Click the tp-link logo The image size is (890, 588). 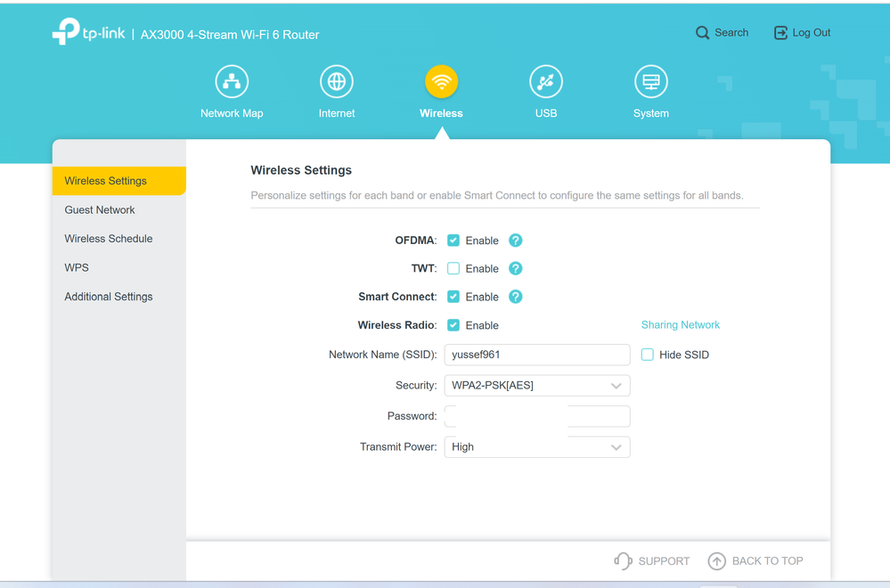click(x=89, y=33)
